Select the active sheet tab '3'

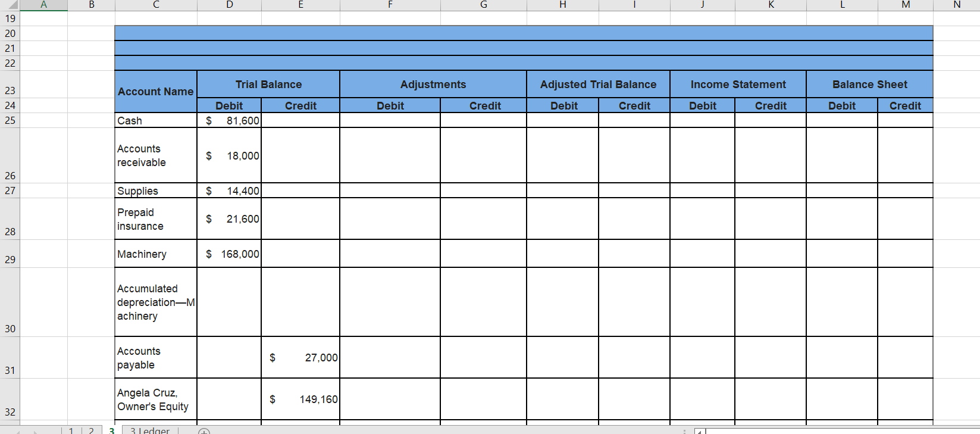(x=111, y=430)
